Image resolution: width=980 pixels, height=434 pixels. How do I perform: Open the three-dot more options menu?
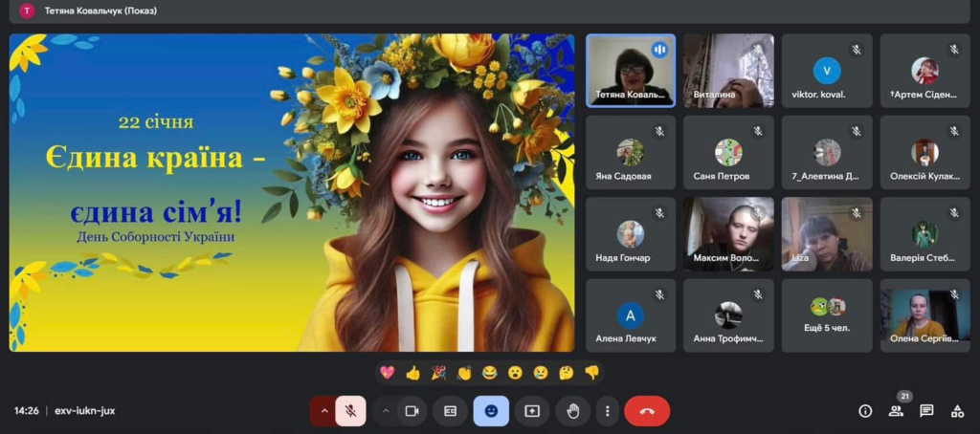607,411
